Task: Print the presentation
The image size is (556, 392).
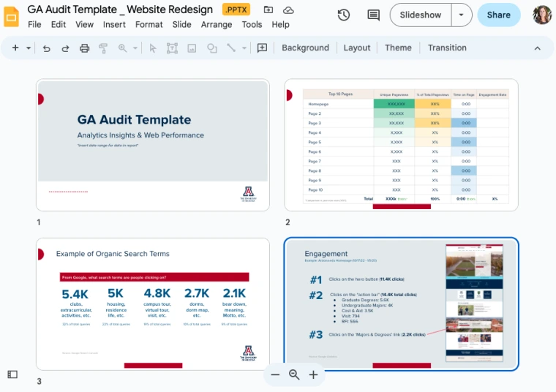Action: coord(84,48)
